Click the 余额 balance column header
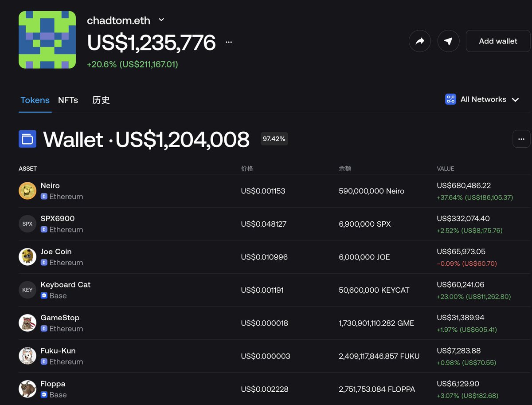The image size is (532, 405). [345, 169]
